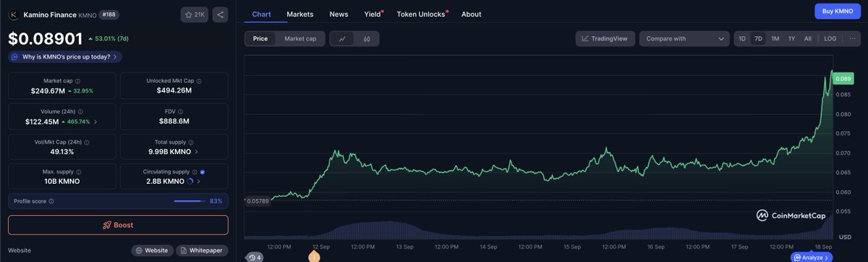Toggle LOG scale on chart
The width and height of the screenshot is (868, 262).
click(830, 38)
